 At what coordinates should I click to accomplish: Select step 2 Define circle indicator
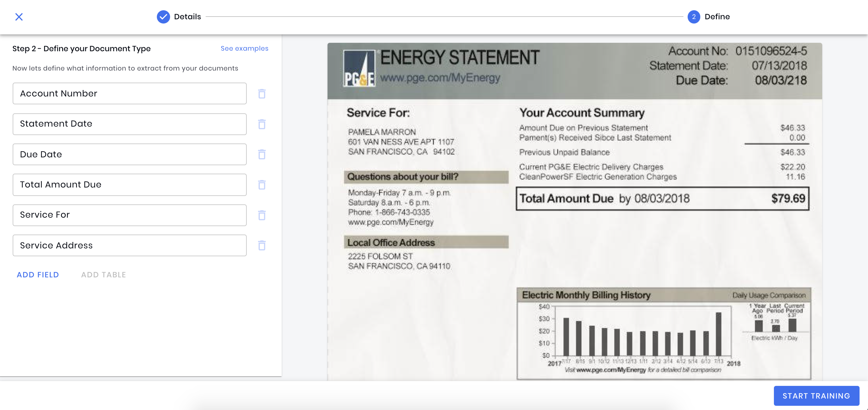point(693,17)
